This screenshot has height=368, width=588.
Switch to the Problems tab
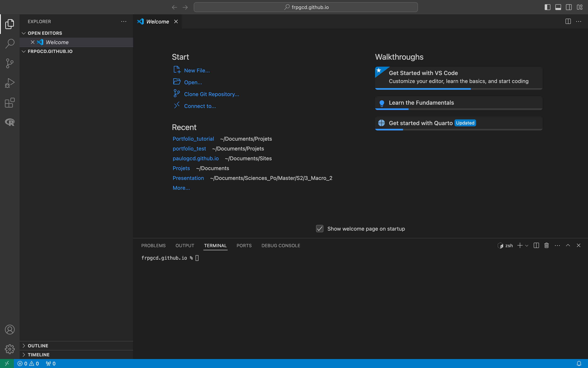click(153, 246)
